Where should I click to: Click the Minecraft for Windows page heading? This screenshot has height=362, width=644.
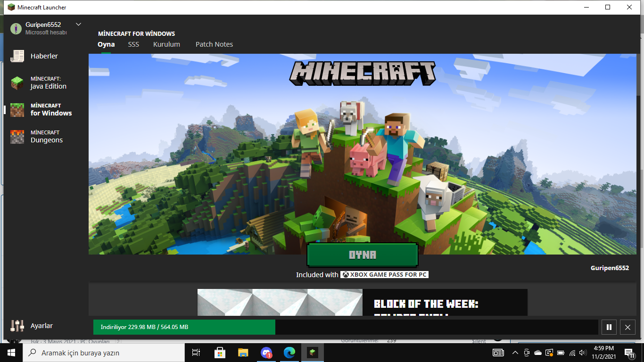[136, 34]
